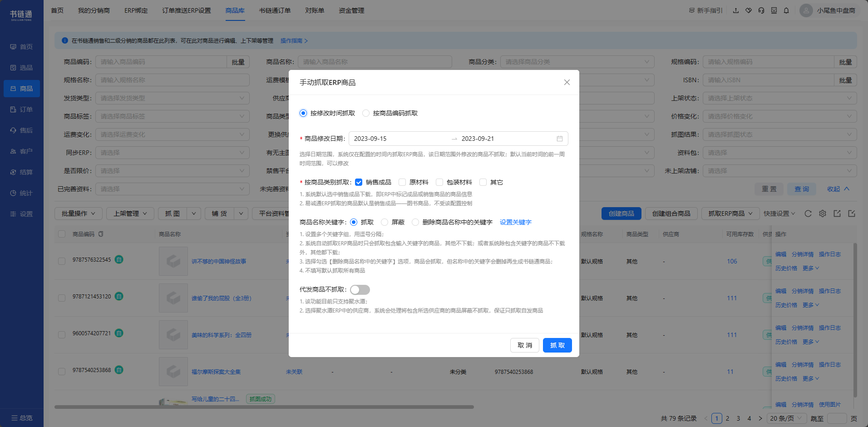Screen dimensions: 868x427
Task: Click copy icon beside 商品编码 header
Action: pos(101,234)
